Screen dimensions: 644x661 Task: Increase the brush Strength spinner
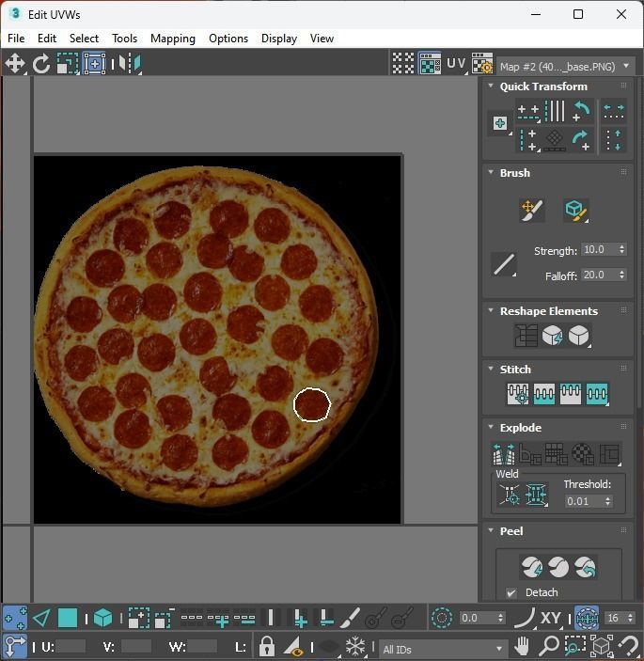click(621, 246)
